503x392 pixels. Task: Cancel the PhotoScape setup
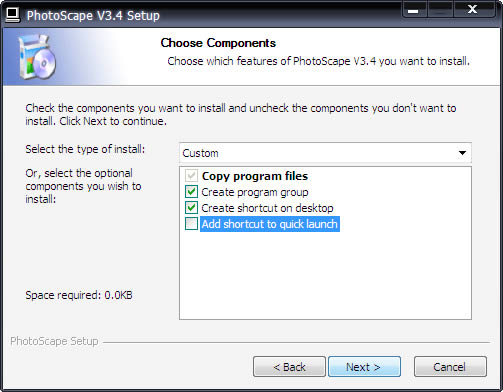[450, 367]
